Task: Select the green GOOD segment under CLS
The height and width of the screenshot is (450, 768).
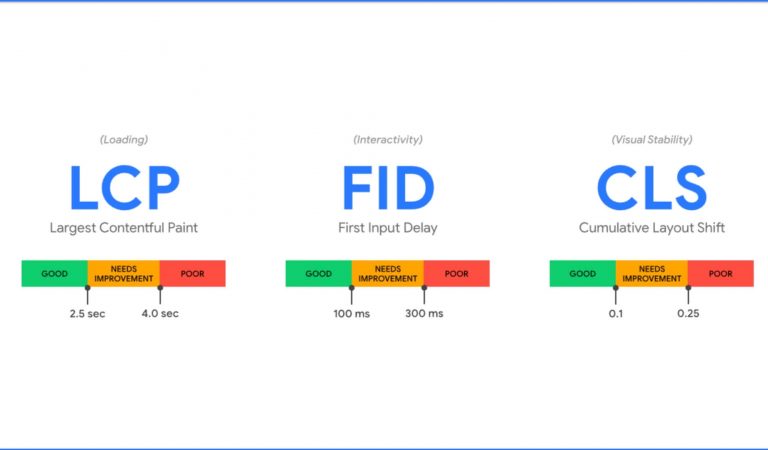Action: (582, 274)
